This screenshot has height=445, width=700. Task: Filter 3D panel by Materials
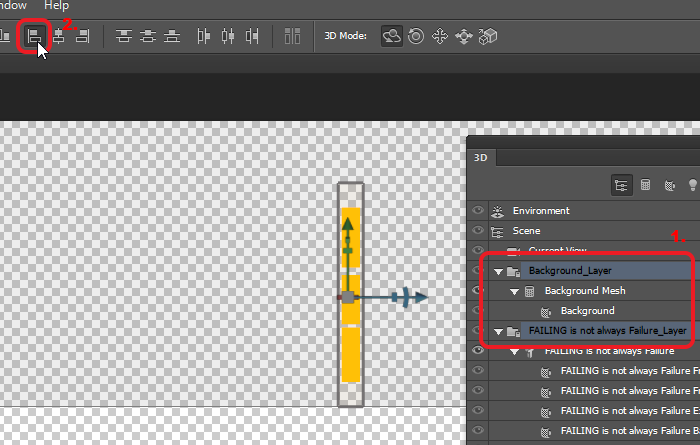670,185
